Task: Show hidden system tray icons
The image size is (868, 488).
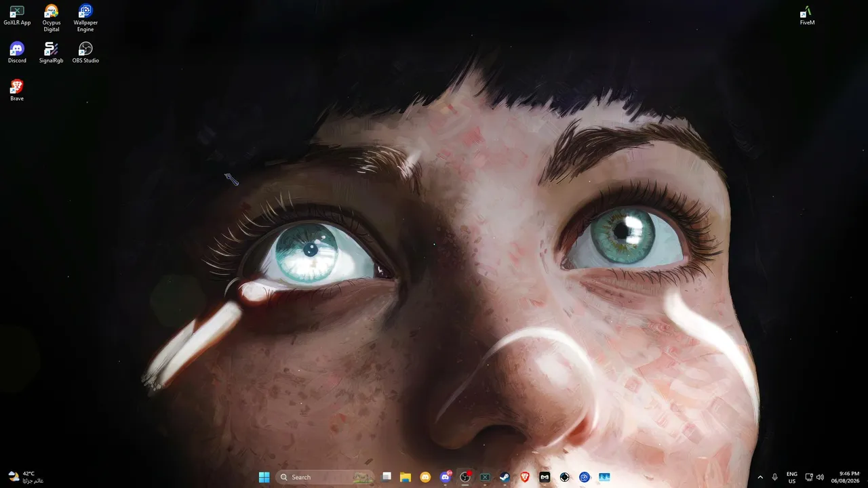Action: click(759, 477)
